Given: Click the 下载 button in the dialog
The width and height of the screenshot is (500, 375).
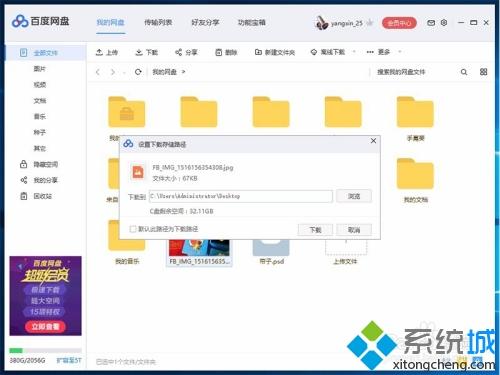Looking at the screenshot, I should click(315, 230).
